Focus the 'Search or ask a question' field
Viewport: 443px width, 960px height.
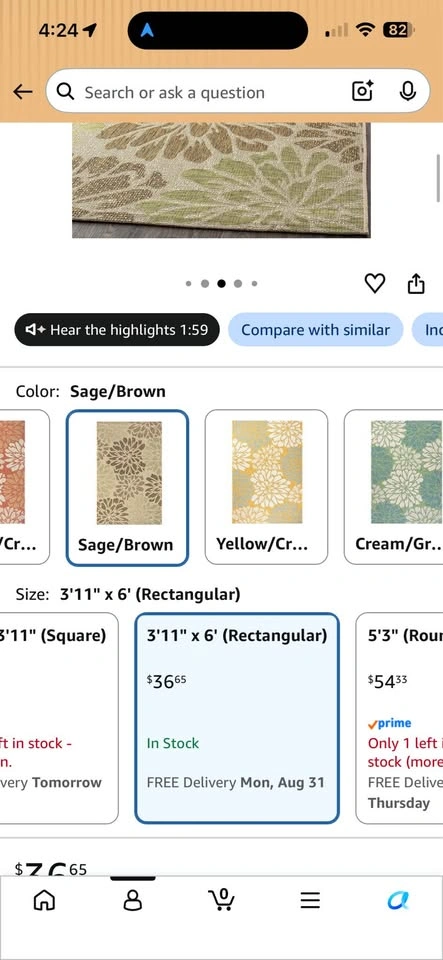tap(237, 91)
